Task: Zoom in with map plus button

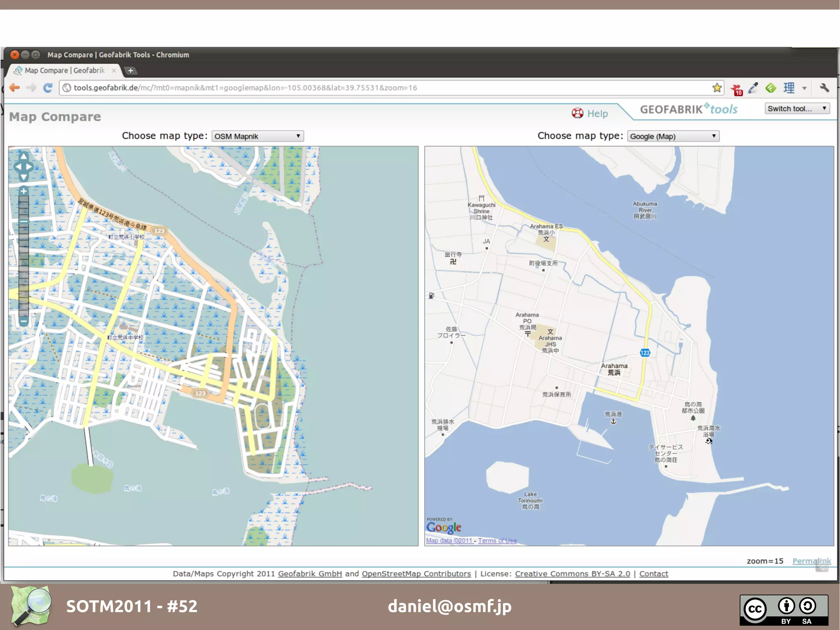Action: point(24,191)
